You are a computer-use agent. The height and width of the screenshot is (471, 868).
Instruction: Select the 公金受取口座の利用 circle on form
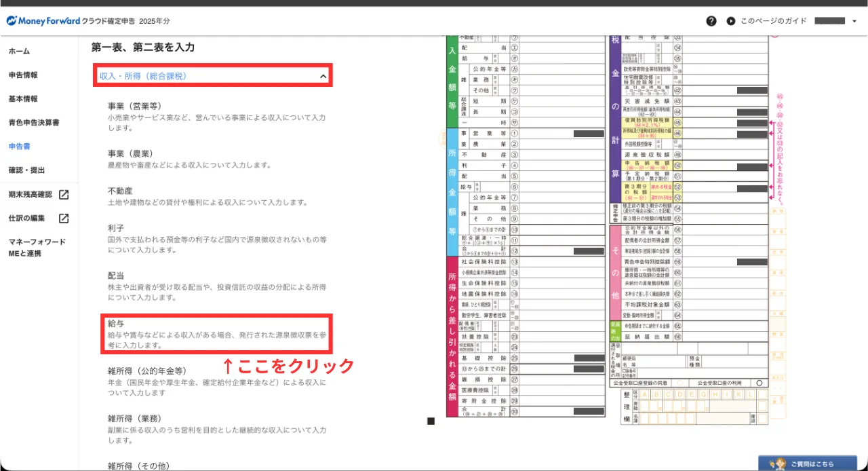click(x=759, y=383)
